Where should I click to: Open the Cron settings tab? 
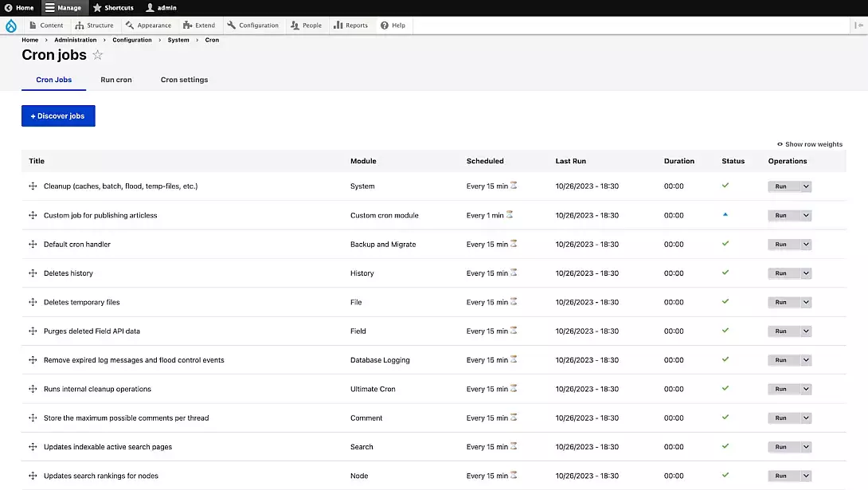coord(184,80)
